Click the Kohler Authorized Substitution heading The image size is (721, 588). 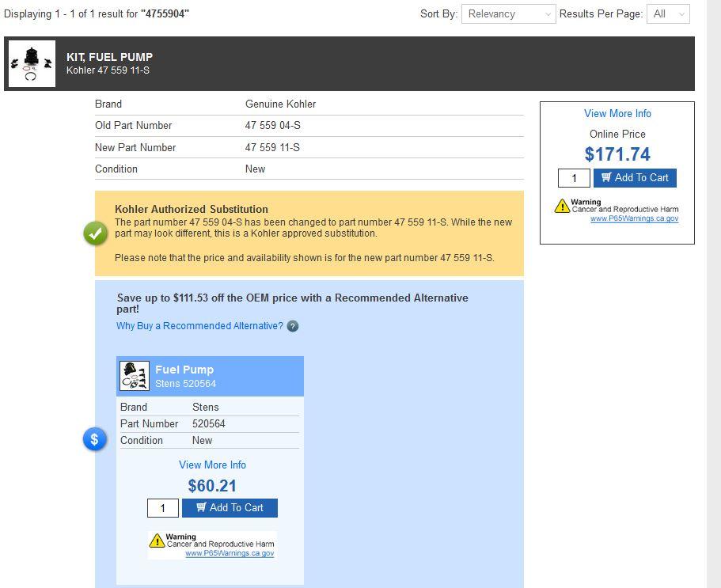click(192, 209)
